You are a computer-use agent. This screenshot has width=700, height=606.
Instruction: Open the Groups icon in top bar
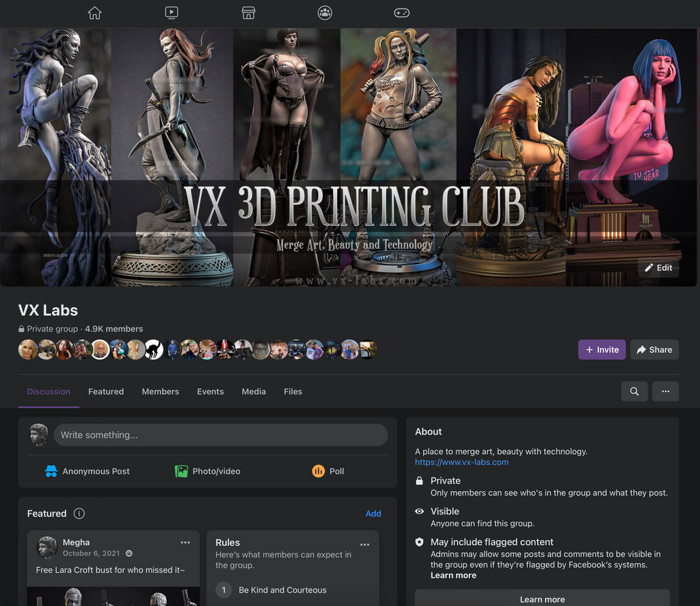(x=325, y=13)
